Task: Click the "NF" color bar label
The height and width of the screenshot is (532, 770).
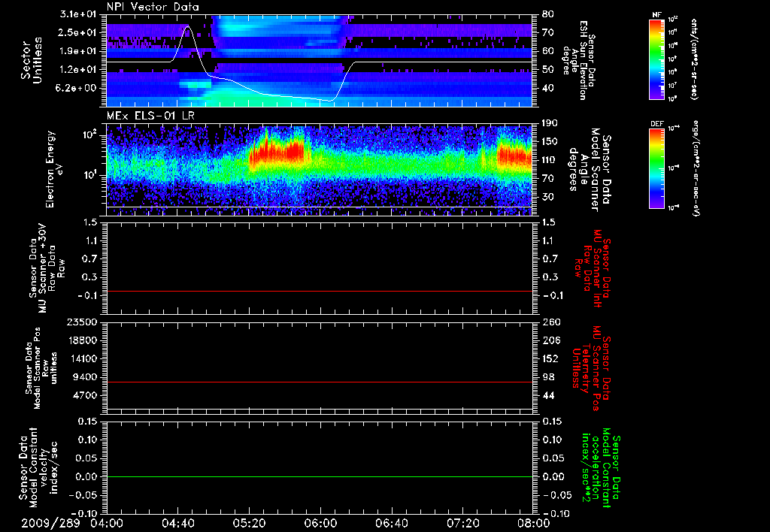Action: click(656, 15)
